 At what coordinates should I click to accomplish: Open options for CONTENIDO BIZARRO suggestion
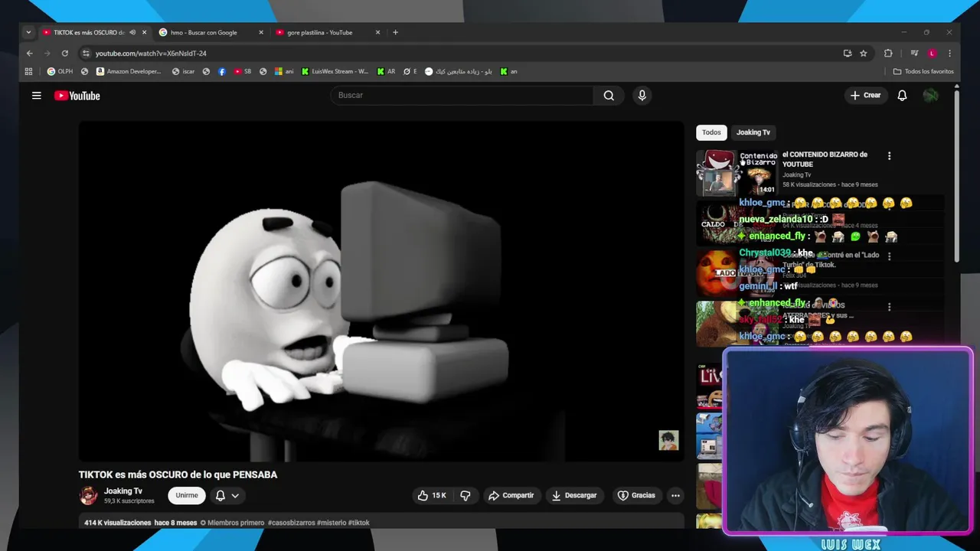pyautogui.click(x=889, y=156)
